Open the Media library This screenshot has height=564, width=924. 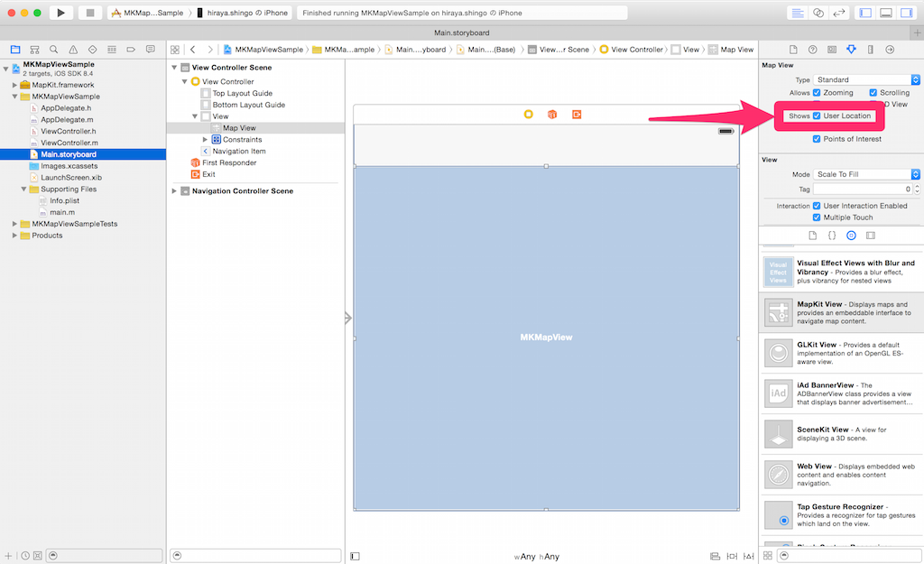point(871,236)
